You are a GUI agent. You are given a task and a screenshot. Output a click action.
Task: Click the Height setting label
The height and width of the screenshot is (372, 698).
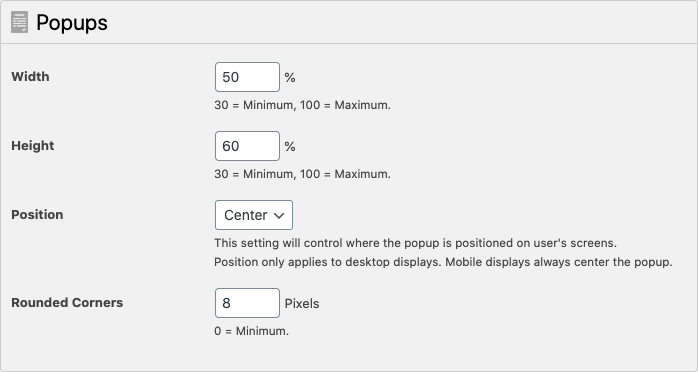tap(32, 146)
